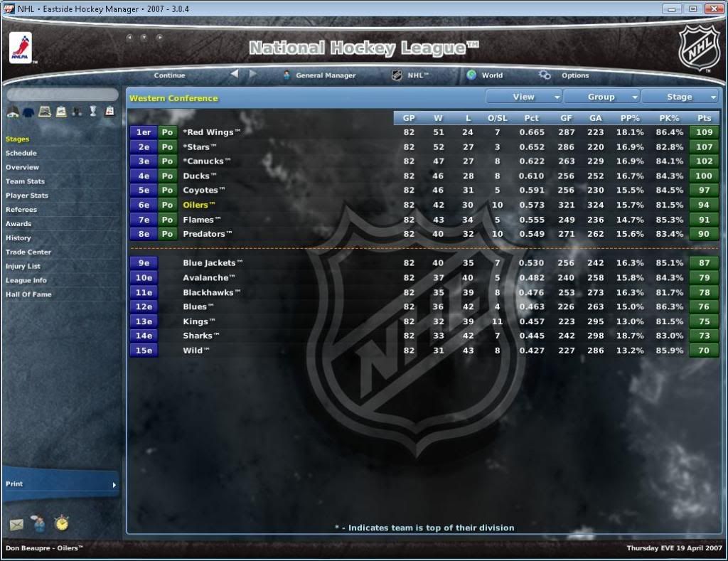728x561 pixels.
Task: Open the club house icon shortcut
Action: point(13,112)
